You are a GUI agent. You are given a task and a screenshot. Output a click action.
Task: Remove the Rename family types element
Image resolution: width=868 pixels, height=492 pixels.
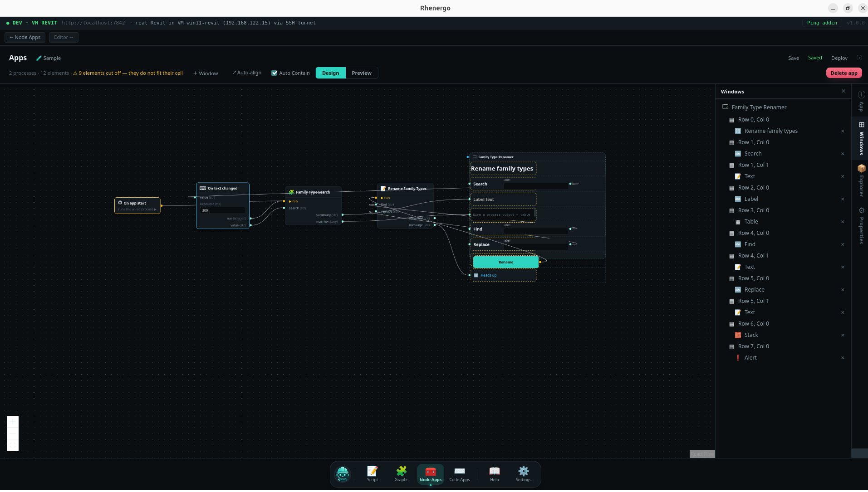843,131
